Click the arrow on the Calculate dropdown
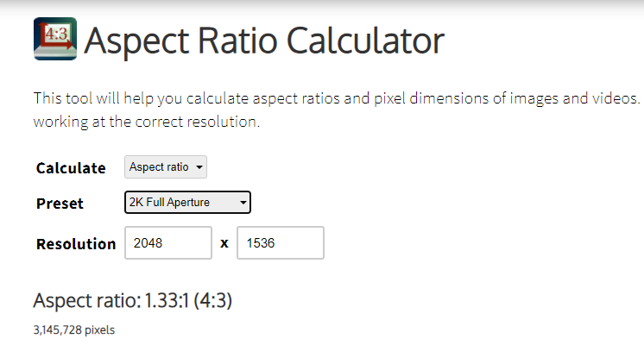644x345 pixels. 199,167
